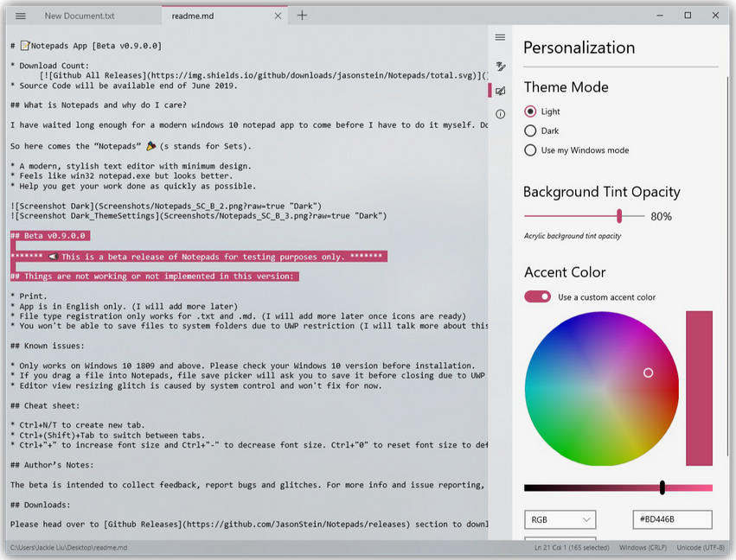Click '## What is Notepads' heading
The height and width of the screenshot is (560, 736).
click(x=99, y=105)
